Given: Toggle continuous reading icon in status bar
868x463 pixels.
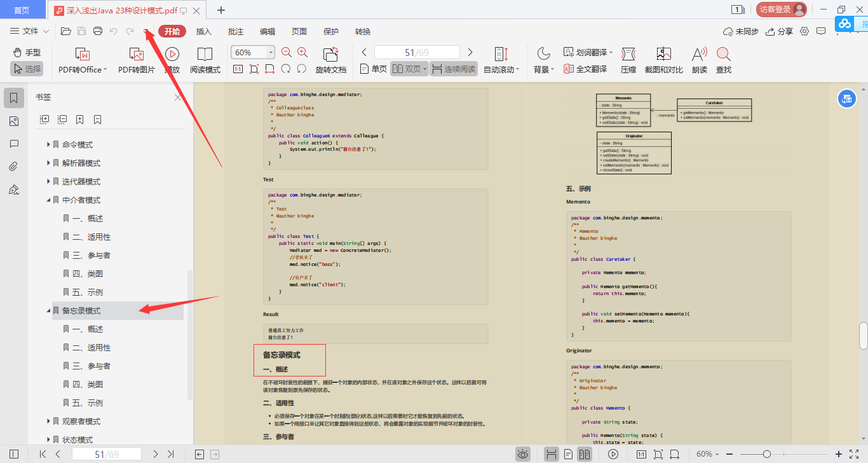Looking at the screenshot, I should coord(552,454).
